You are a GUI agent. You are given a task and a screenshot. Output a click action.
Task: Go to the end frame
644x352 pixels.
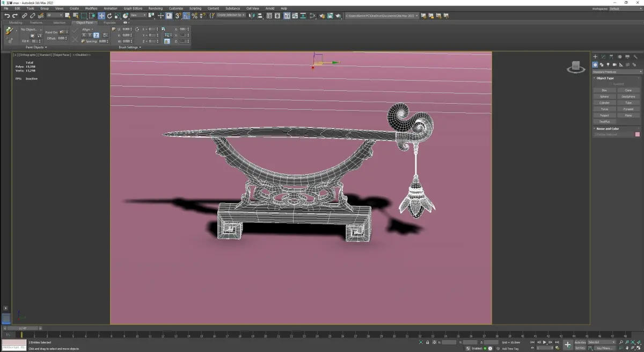coord(557,342)
